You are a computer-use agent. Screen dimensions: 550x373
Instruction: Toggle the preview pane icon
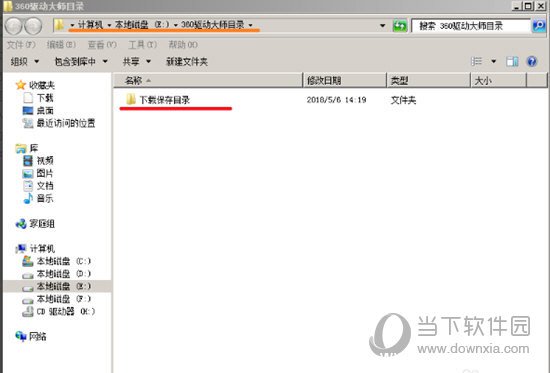[512, 62]
